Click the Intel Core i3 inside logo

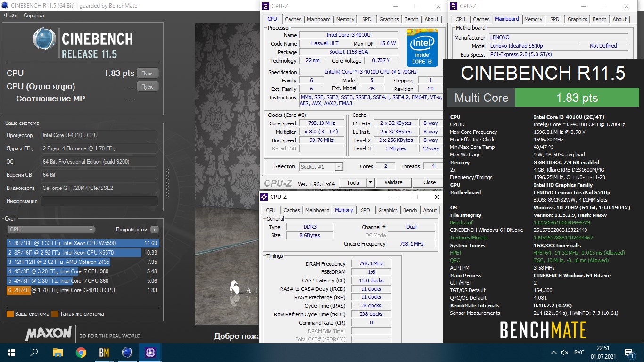pos(422,48)
